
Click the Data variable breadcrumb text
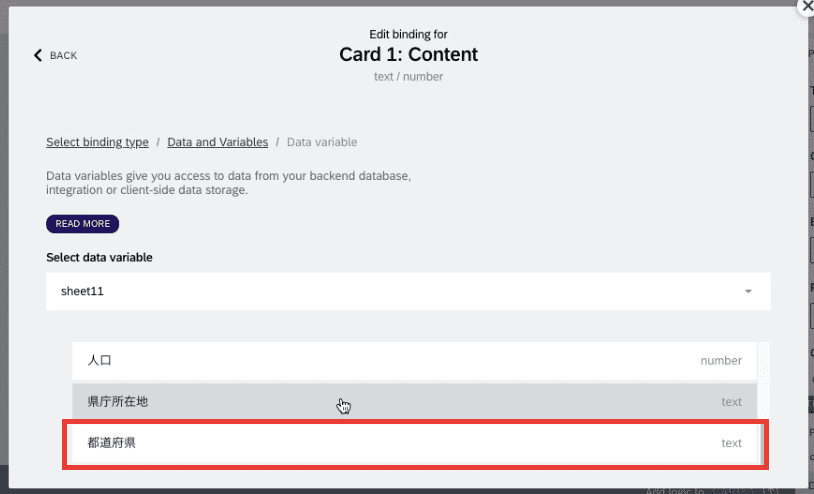coord(322,142)
